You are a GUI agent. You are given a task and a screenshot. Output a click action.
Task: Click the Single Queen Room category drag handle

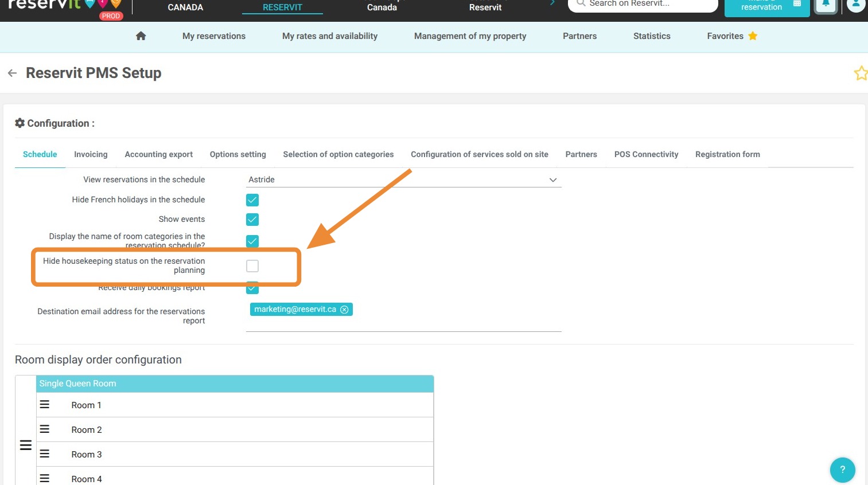[x=26, y=445]
